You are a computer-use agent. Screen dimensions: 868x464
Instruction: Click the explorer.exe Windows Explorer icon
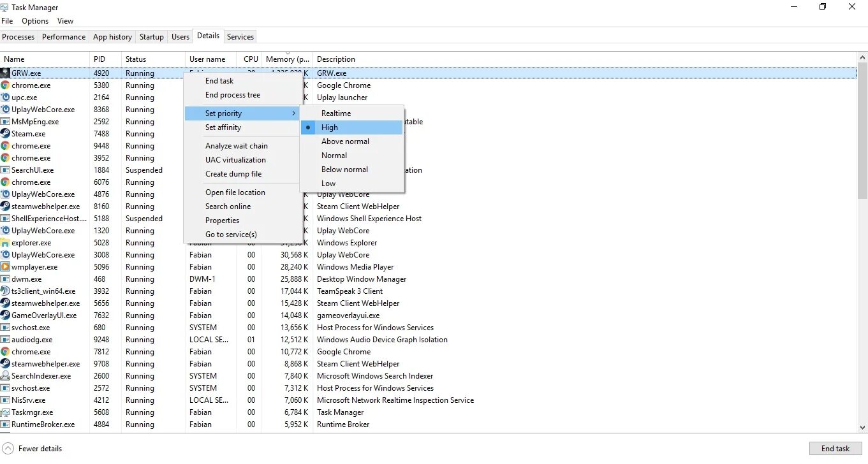(6, 242)
